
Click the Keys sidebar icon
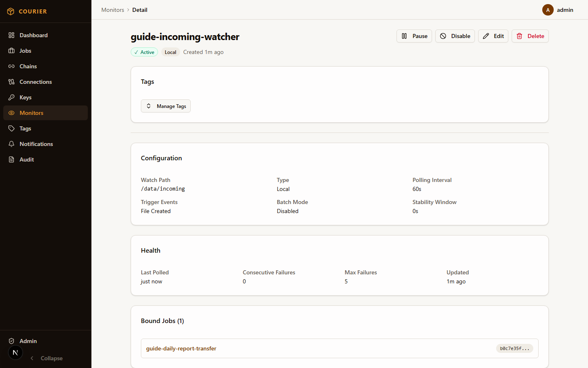(11, 97)
